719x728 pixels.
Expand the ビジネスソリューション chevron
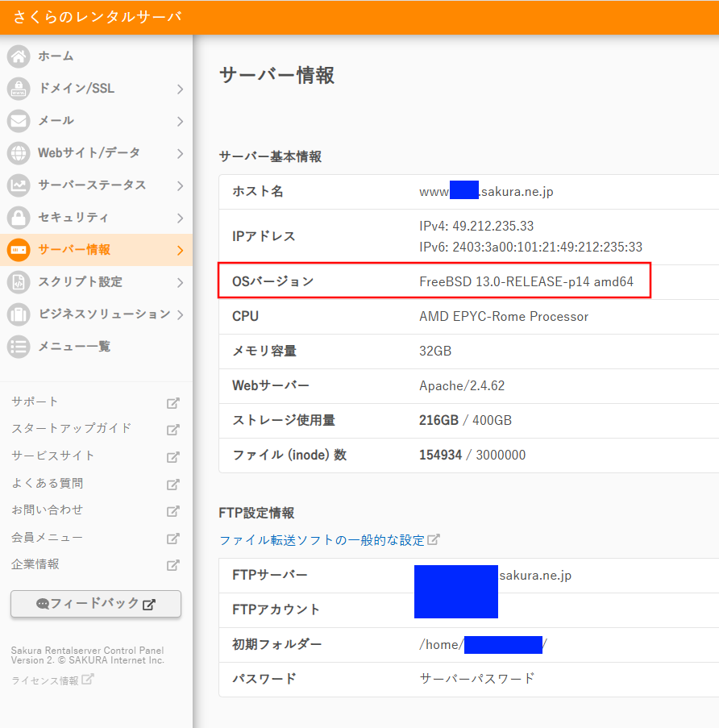tap(180, 314)
